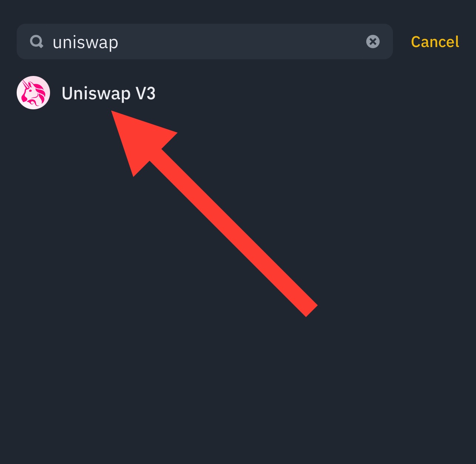Click the yellow Cancel text

(435, 42)
